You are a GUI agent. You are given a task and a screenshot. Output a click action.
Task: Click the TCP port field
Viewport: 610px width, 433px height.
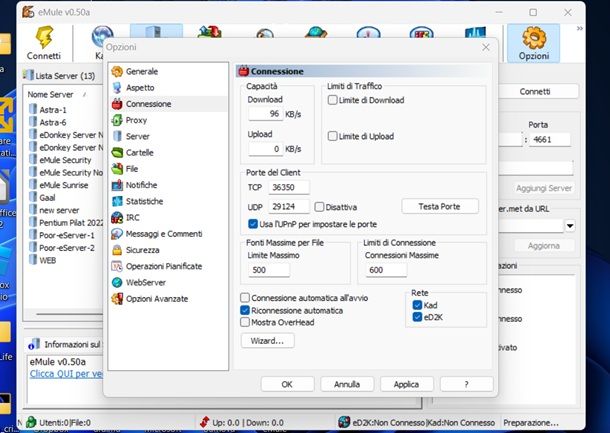coord(289,188)
